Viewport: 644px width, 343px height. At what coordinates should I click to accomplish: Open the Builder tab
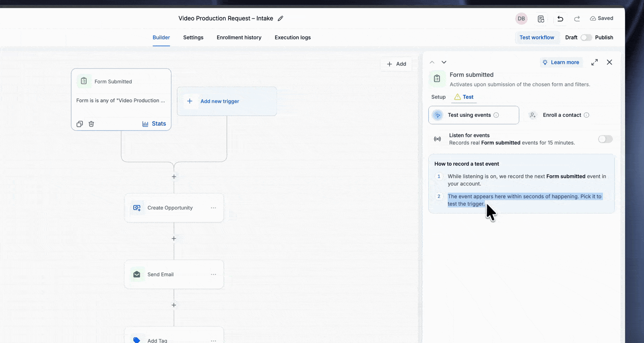pos(161,37)
